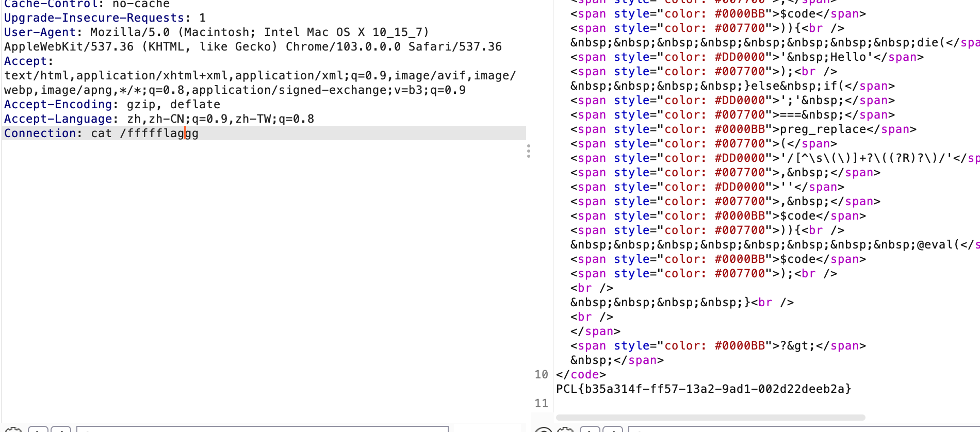The height and width of the screenshot is (432, 980).
Task: Click the three-dot panel divider handle
Action: 529,151
